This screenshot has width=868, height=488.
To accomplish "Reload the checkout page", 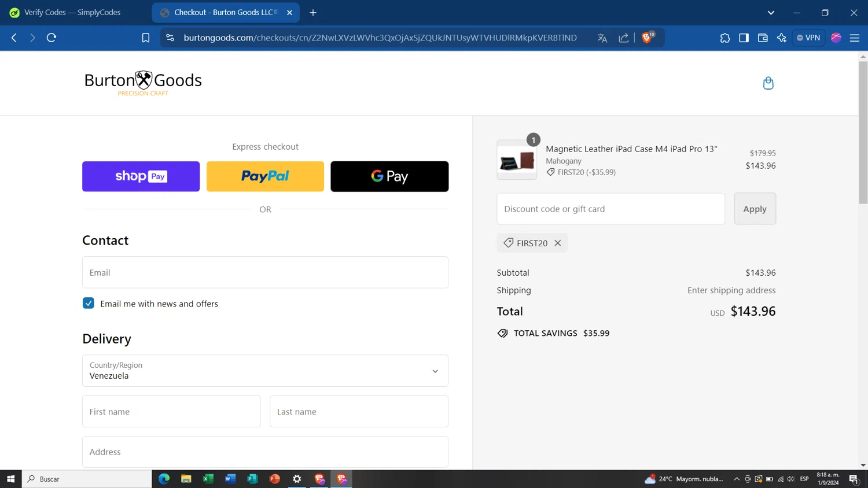I will point(52,38).
